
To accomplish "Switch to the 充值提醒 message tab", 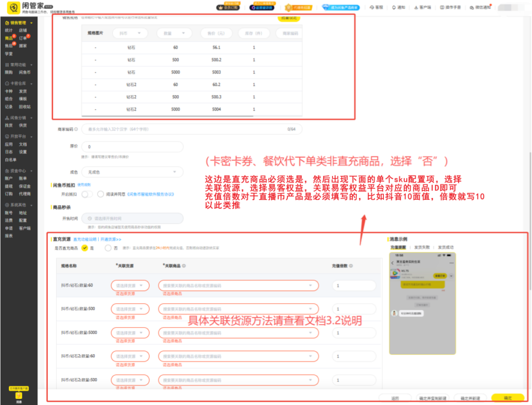I will click(398, 247).
